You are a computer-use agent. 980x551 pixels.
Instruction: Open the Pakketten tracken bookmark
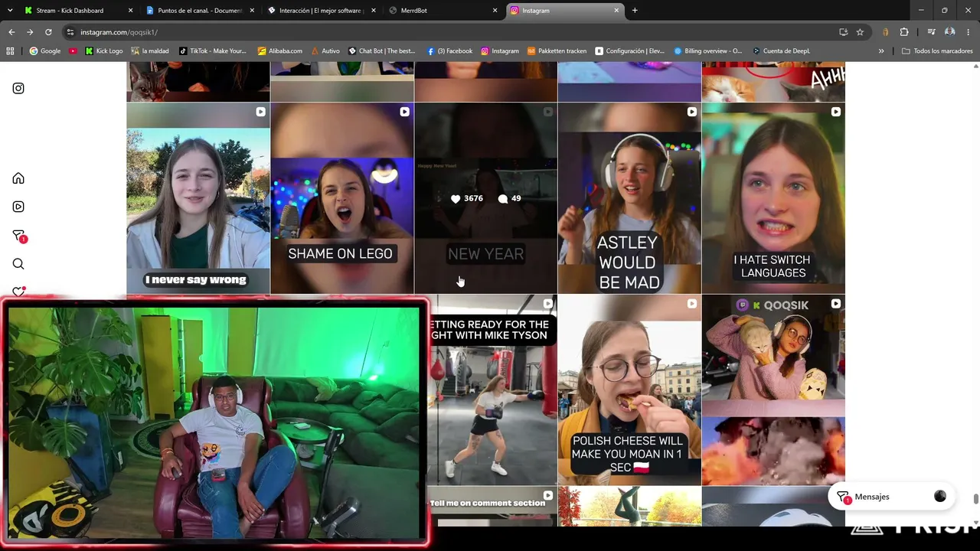pos(557,51)
